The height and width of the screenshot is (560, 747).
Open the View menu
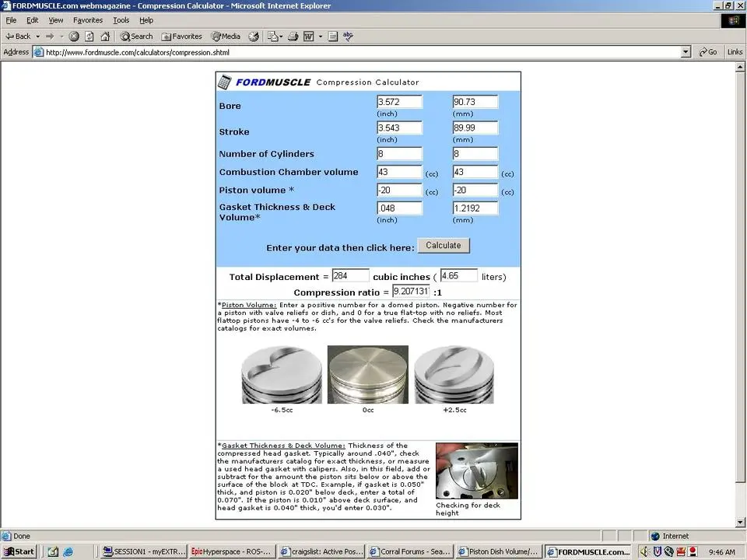[56, 20]
